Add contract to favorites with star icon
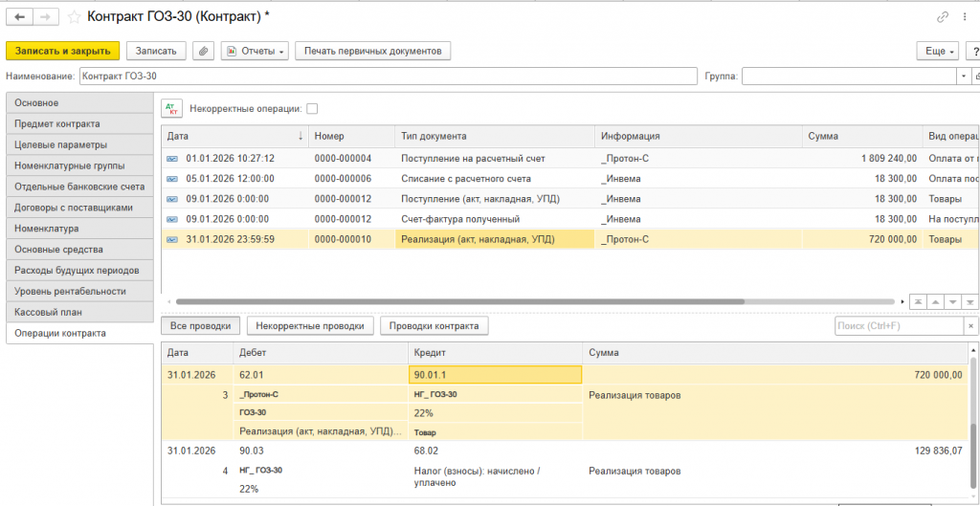This screenshot has height=506, width=980. [x=74, y=17]
